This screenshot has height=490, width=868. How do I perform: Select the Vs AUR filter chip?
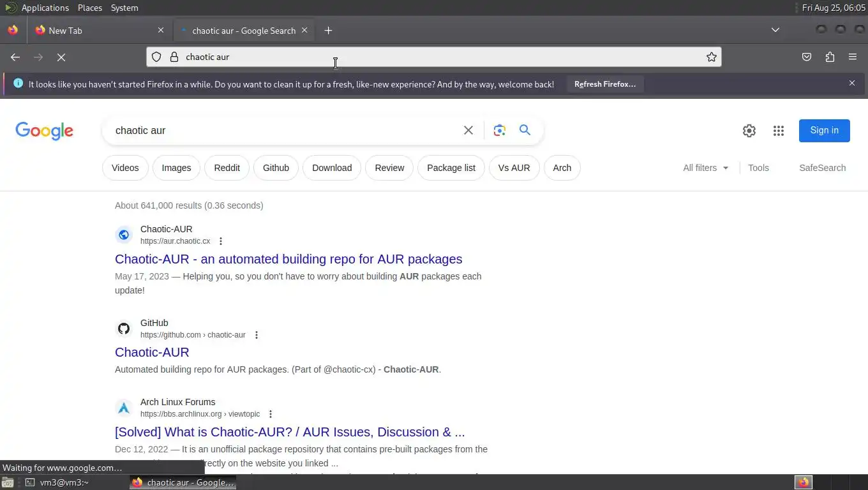(x=514, y=168)
